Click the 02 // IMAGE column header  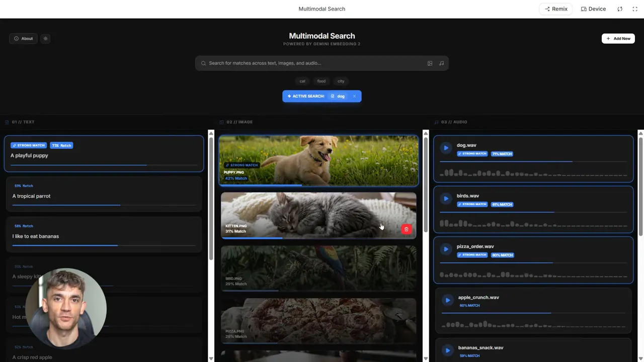pyautogui.click(x=236, y=122)
